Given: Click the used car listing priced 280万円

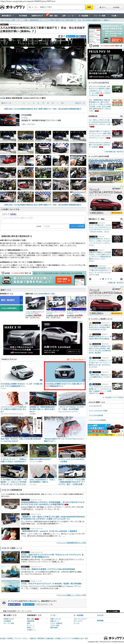Looking at the screenshot, I should tap(35, 308).
